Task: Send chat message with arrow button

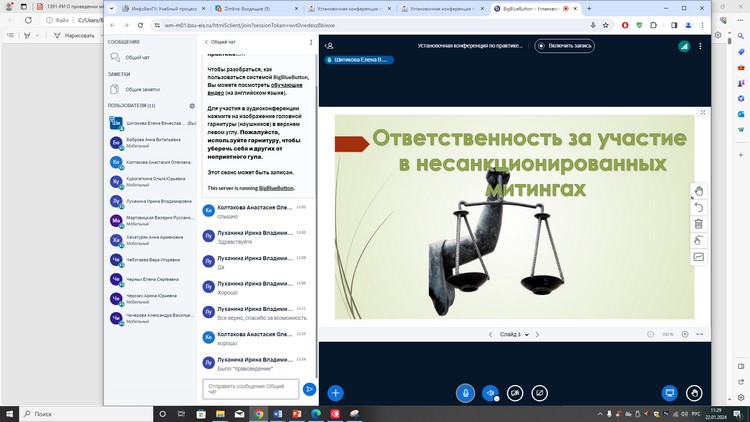Action: [x=309, y=388]
